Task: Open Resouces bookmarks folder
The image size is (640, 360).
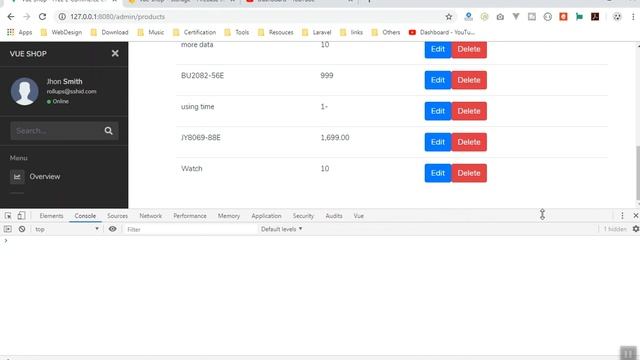Action: coord(276,32)
